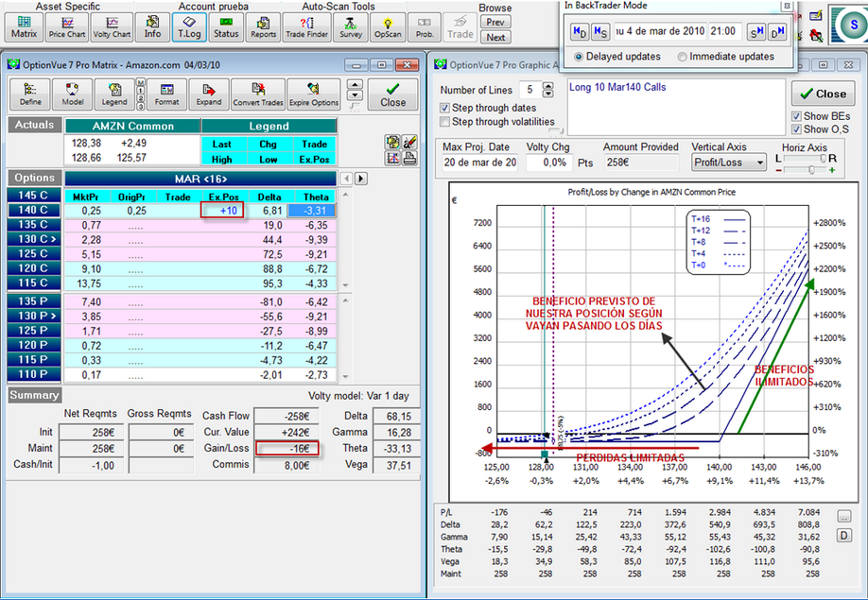Close the Graphic Analysis window with Close button

(824, 94)
